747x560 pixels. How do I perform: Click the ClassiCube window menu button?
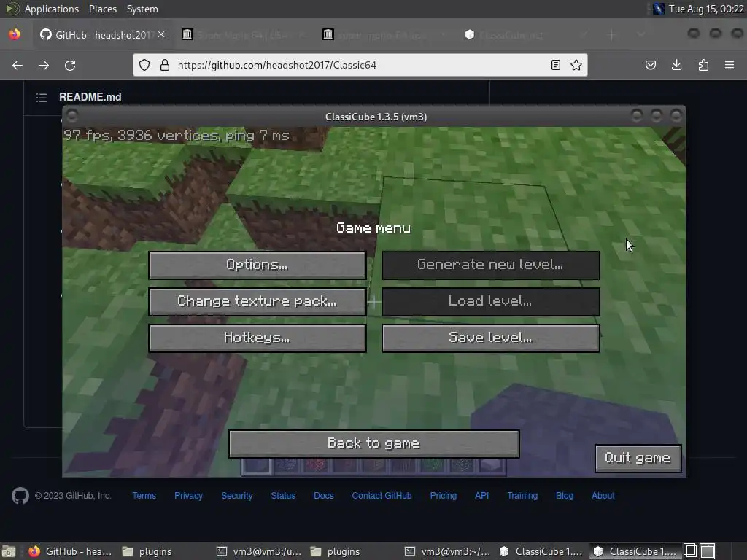pyautogui.click(x=72, y=116)
